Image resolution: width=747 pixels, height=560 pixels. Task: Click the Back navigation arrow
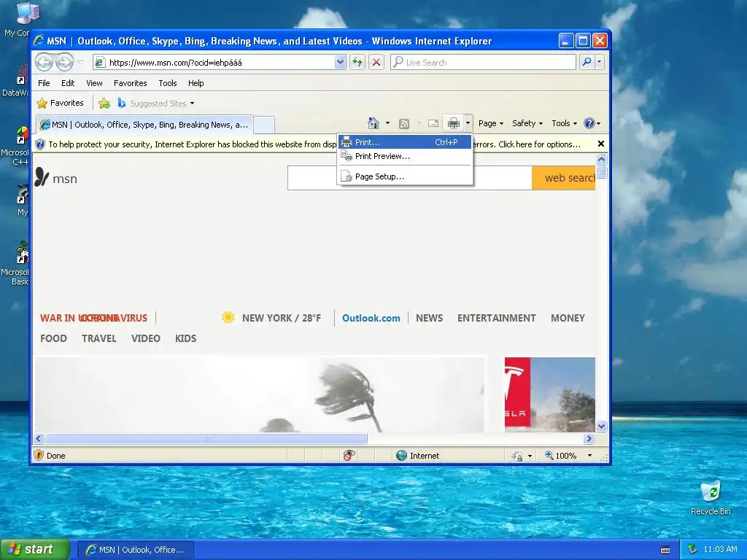point(44,62)
